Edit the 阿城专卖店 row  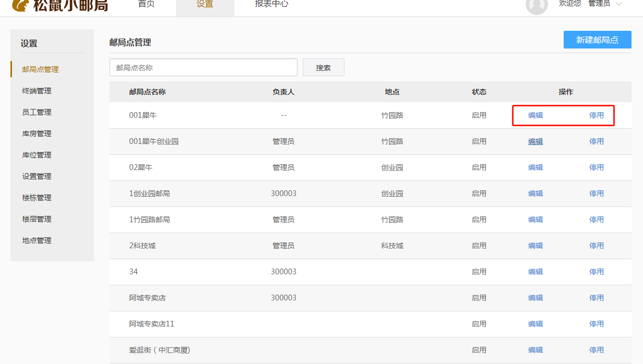[x=535, y=298]
